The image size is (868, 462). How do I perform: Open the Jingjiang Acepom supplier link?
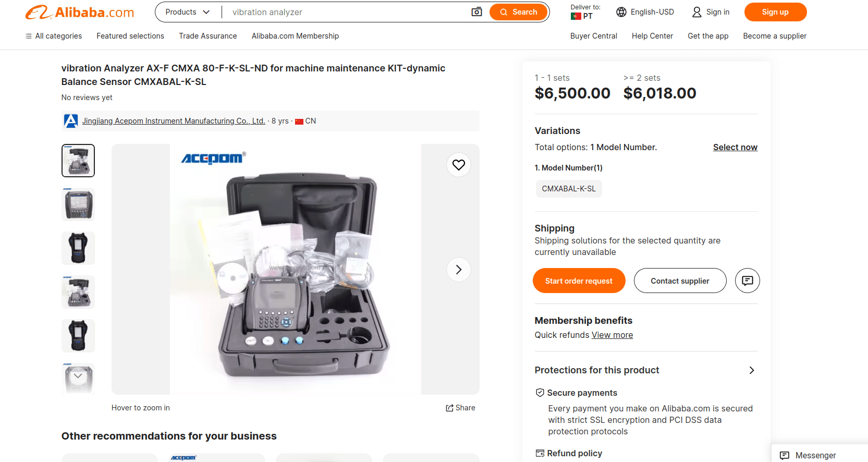[x=173, y=120]
